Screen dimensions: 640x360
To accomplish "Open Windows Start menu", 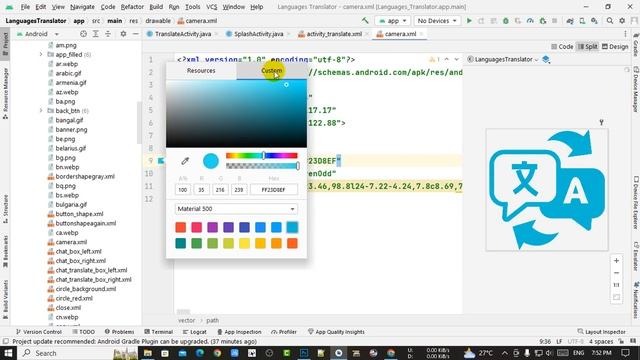I will tap(8, 353).
